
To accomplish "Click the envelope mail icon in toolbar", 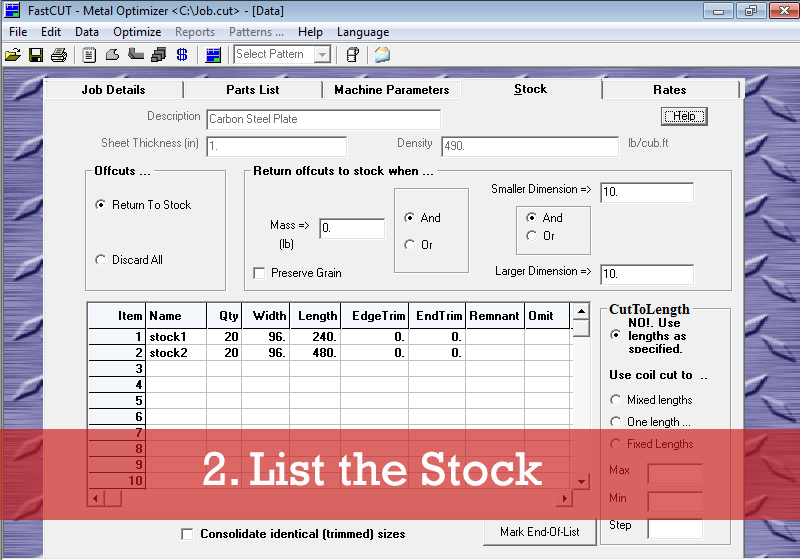I will click(382, 55).
